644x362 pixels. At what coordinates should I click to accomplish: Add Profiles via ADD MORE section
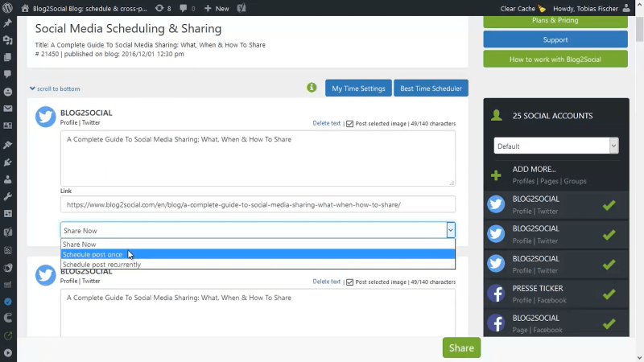523,181
